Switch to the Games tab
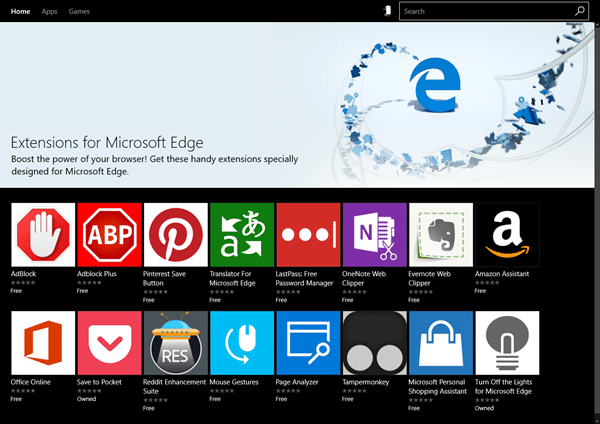 click(79, 11)
